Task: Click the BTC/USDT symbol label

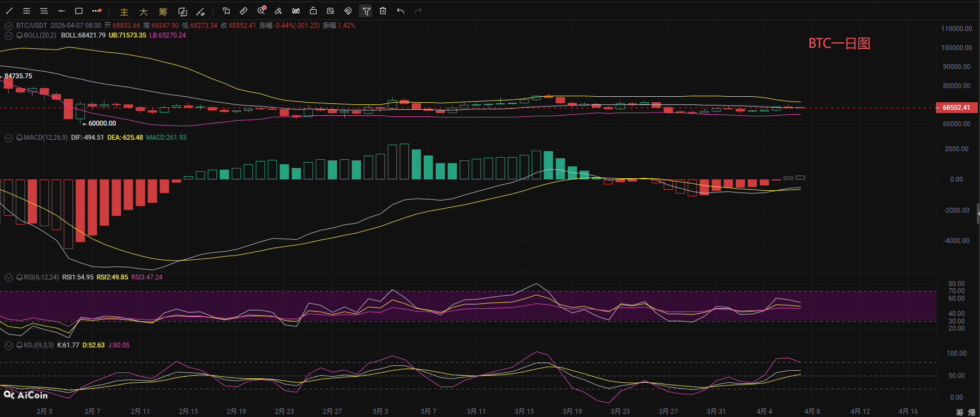Action: pos(32,26)
